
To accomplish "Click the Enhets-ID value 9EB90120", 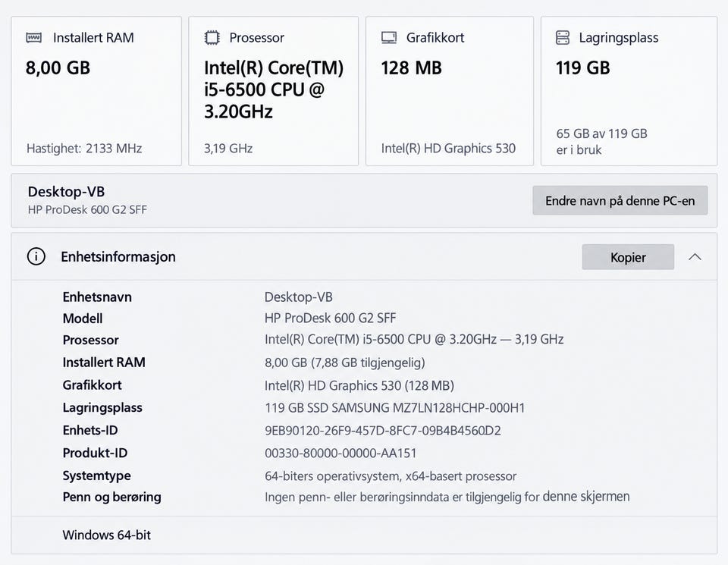I will coord(383,431).
